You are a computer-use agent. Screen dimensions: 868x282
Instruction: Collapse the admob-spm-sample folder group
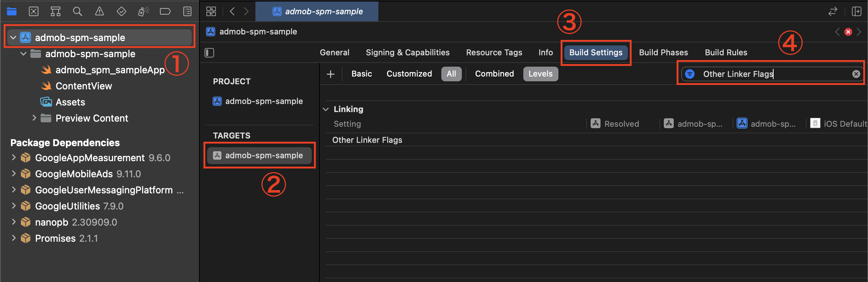pos(23,54)
